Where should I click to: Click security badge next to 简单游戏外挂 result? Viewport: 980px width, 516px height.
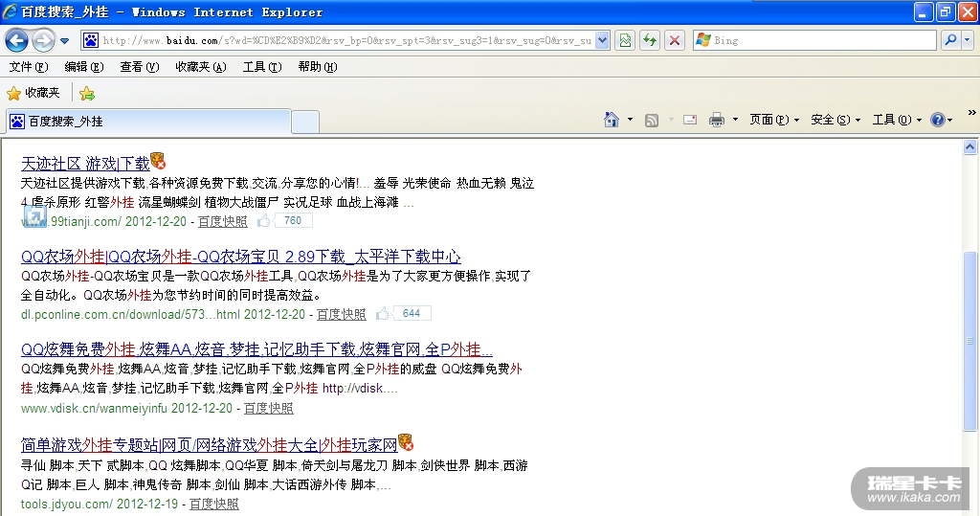(406, 442)
